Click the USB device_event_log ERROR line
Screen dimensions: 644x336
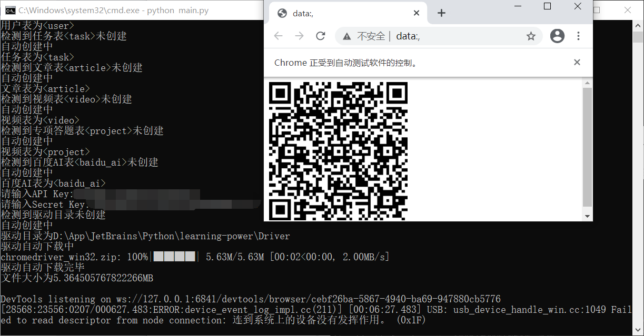pos(316,315)
